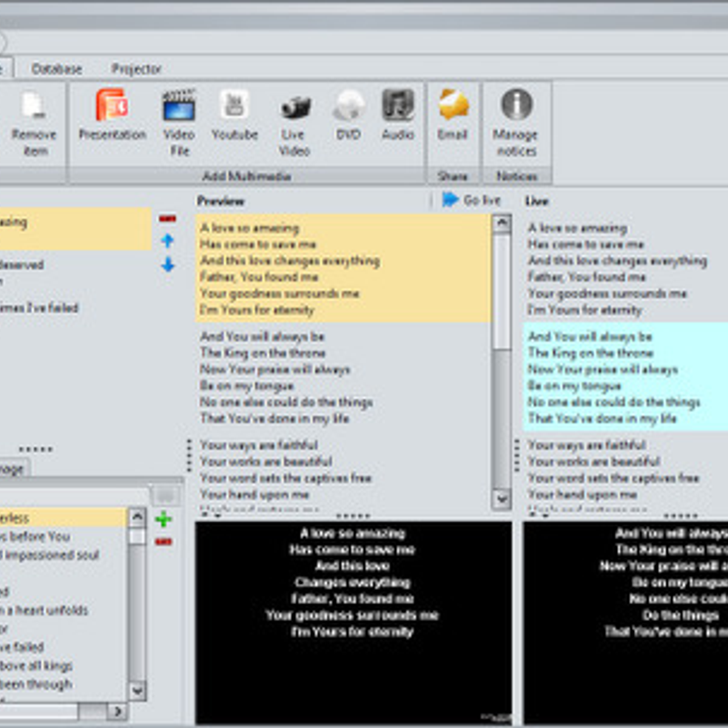Select "That You've done in my life" in Live
The width and height of the screenshot is (728, 728).
[602, 419]
